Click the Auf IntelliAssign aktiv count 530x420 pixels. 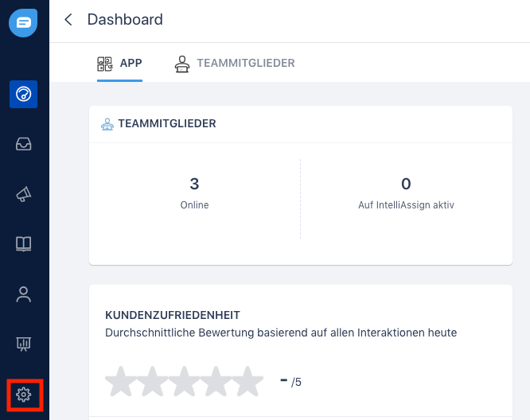tap(406, 184)
